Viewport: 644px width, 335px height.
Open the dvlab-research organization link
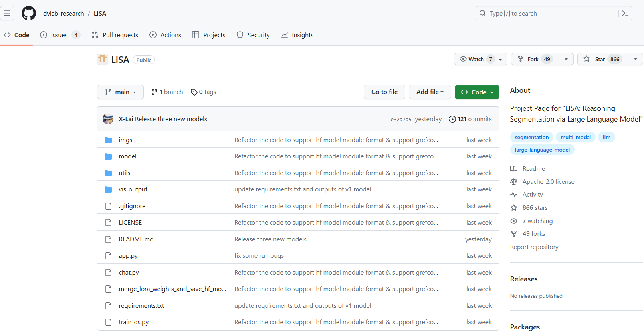coord(63,13)
